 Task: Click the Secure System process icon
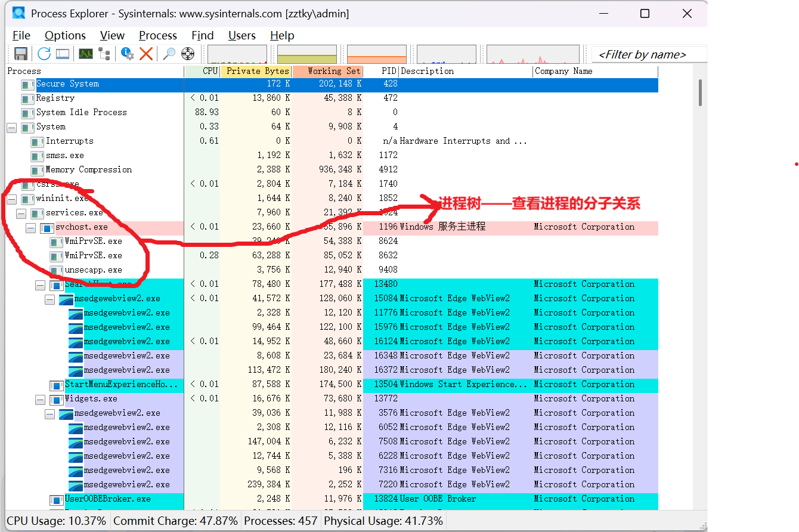coord(27,84)
